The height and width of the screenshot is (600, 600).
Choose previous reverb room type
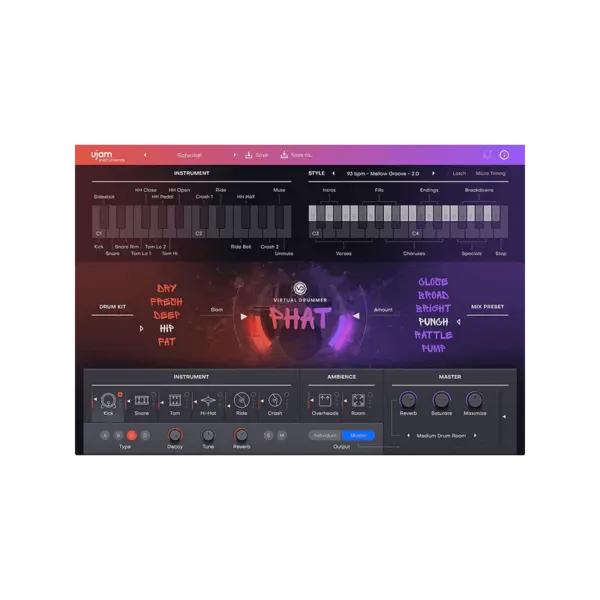tap(408, 435)
